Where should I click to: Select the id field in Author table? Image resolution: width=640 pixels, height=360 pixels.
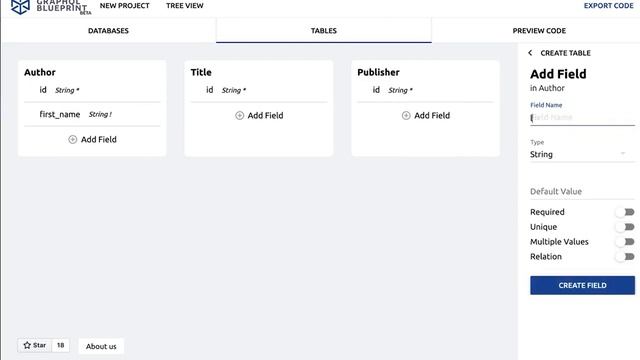click(92, 90)
